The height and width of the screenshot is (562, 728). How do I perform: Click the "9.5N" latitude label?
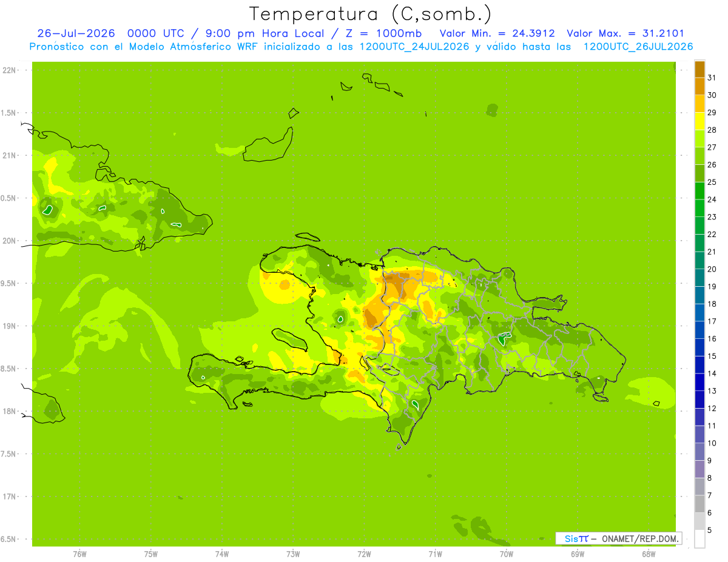(9, 283)
